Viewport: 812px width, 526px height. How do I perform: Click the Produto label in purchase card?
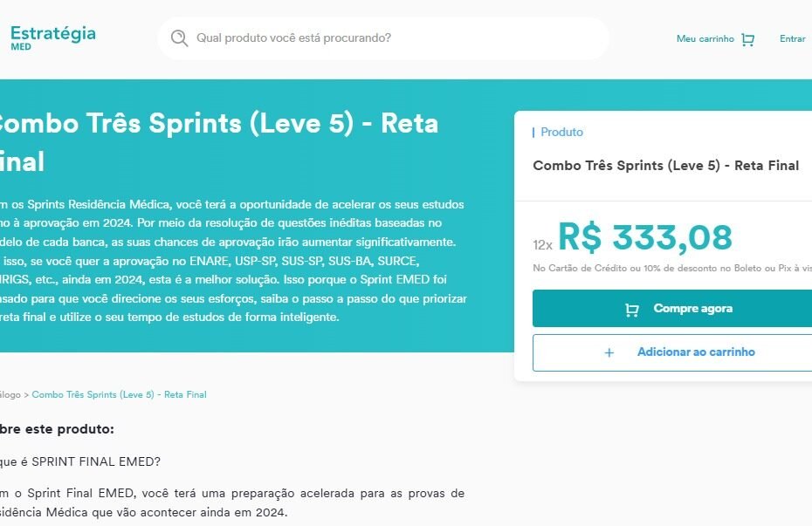point(561,133)
